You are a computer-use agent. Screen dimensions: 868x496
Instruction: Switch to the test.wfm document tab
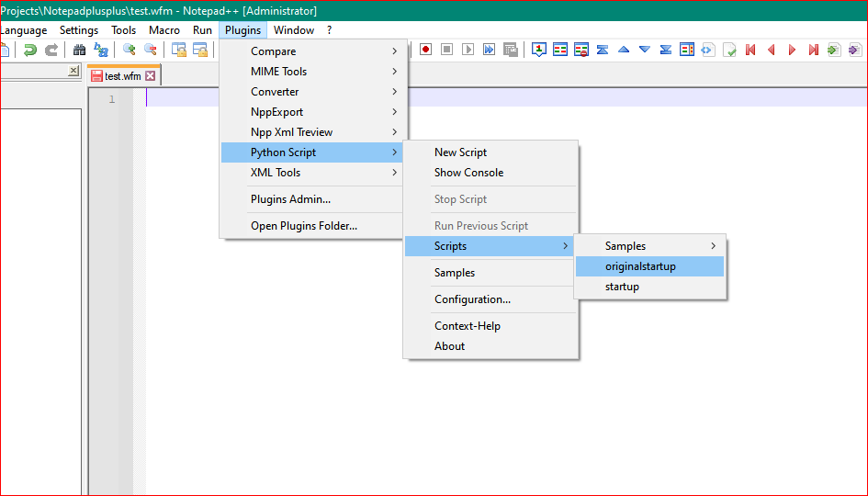point(122,76)
